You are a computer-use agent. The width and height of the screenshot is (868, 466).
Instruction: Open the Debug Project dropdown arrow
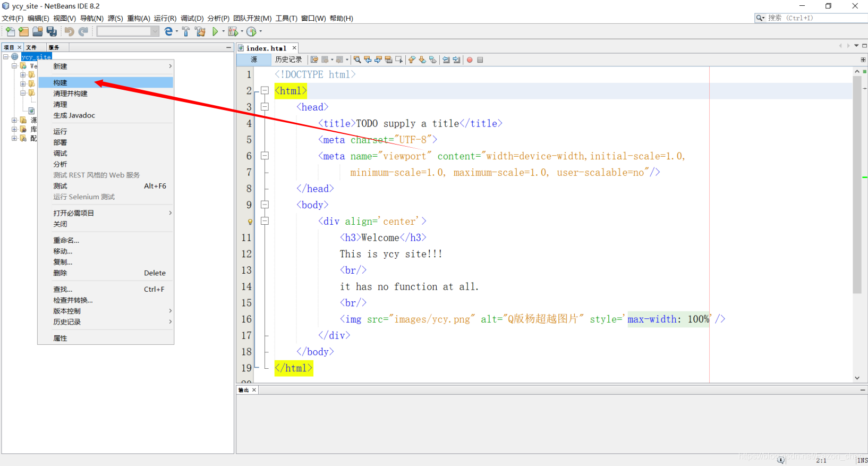tap(242, 32)
